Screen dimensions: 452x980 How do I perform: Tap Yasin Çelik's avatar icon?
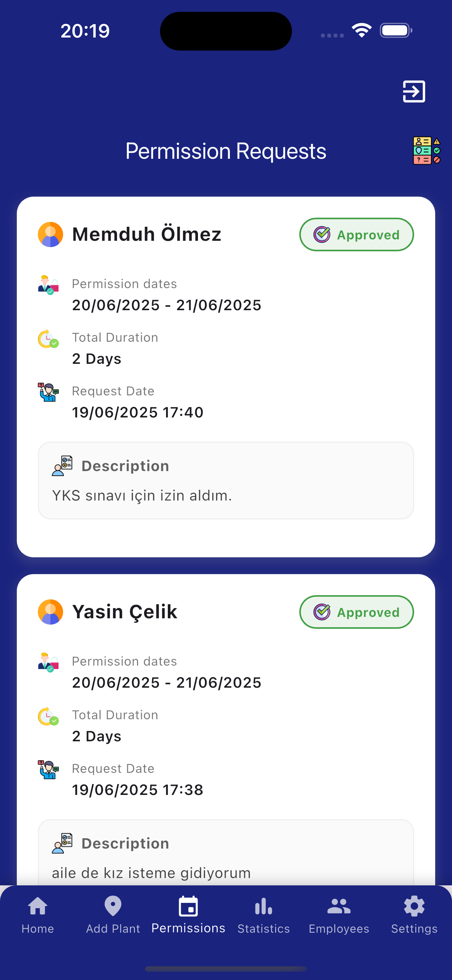pos(50,612)
